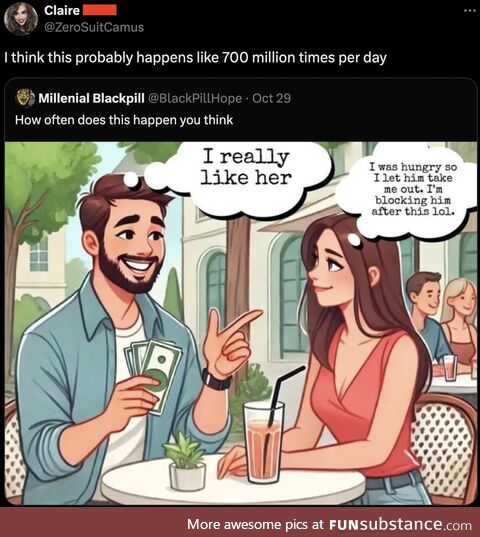The image size is (480, 537).
Task: Open the Millenial Blackpill display name
Action: 91,98
